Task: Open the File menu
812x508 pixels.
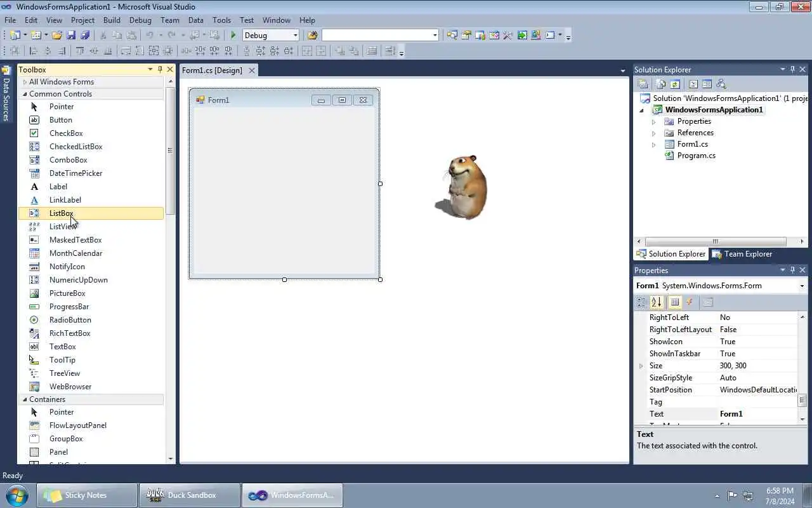Action: pyautogui.click(x=10, y=20)
